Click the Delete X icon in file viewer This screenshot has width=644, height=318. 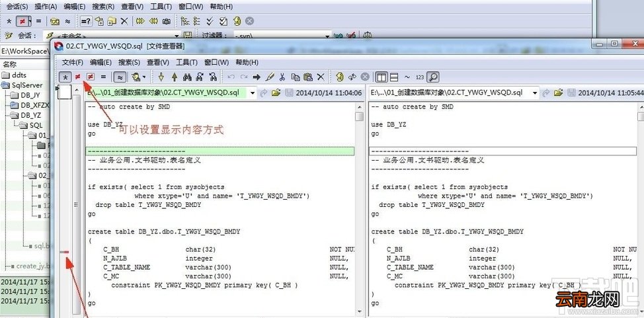[321, 77]
